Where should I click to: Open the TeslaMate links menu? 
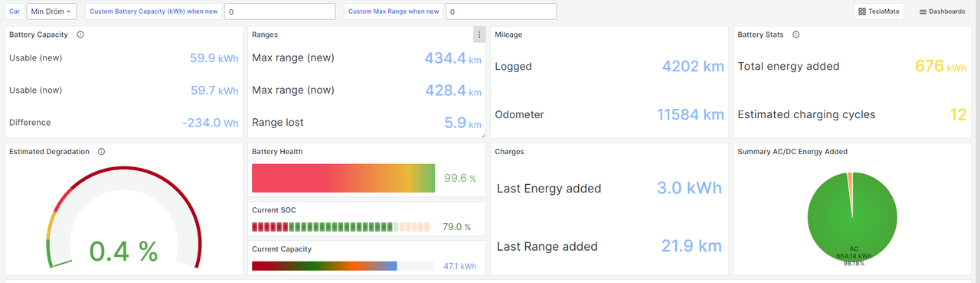(878, 12)
